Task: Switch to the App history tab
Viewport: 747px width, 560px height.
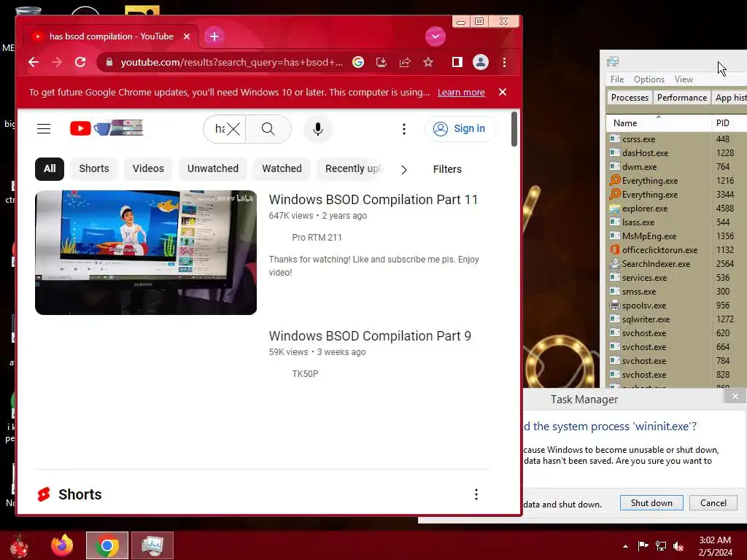Action: [x=729, y=97]
